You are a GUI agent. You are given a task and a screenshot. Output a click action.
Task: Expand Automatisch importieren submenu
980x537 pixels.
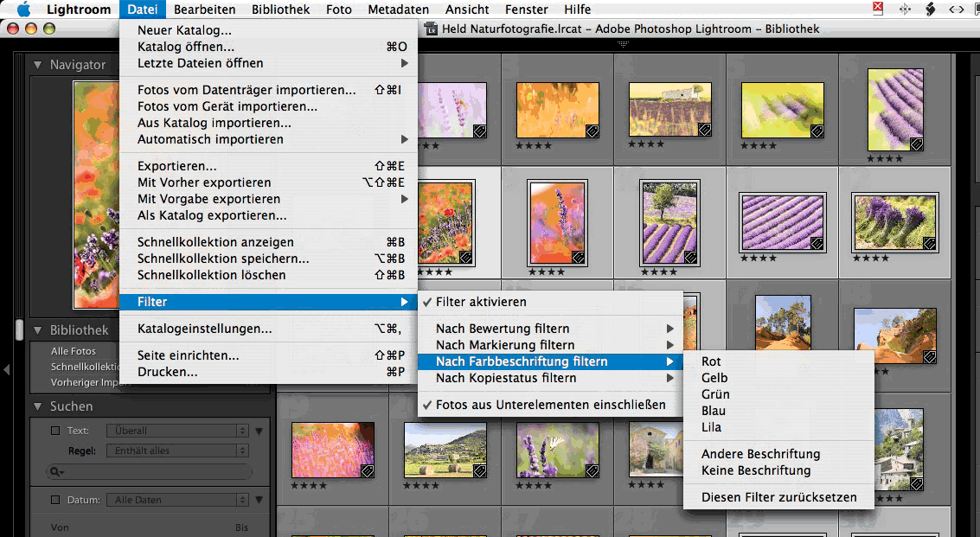click(x=268, y=139)
